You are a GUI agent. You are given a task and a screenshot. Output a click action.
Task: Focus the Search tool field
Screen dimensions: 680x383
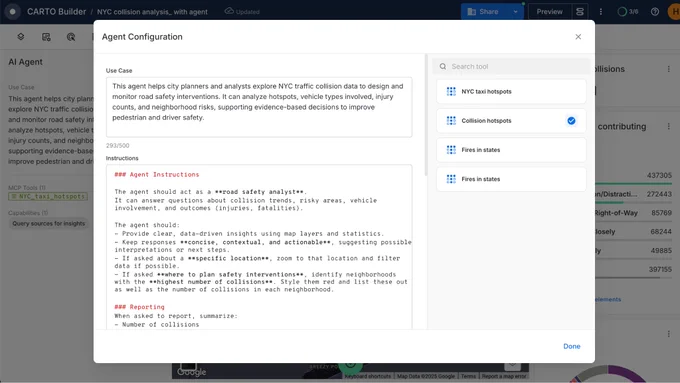[x=511, y=66]
